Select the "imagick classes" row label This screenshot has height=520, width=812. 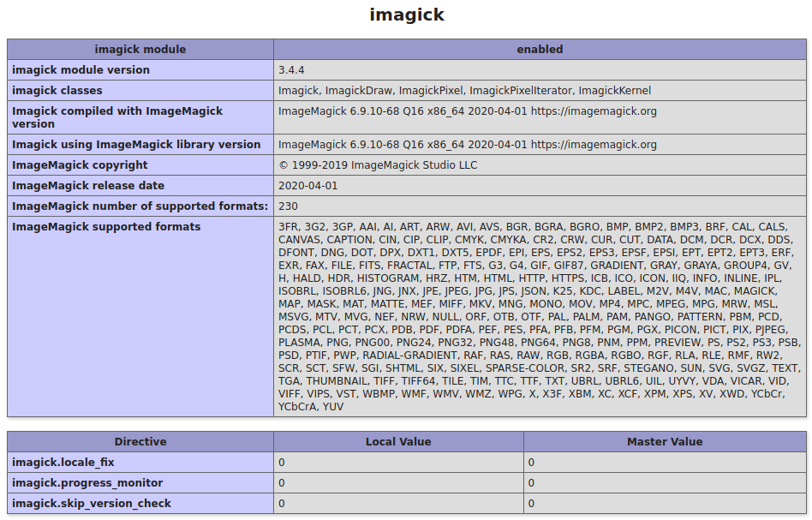tap(57, 91)
